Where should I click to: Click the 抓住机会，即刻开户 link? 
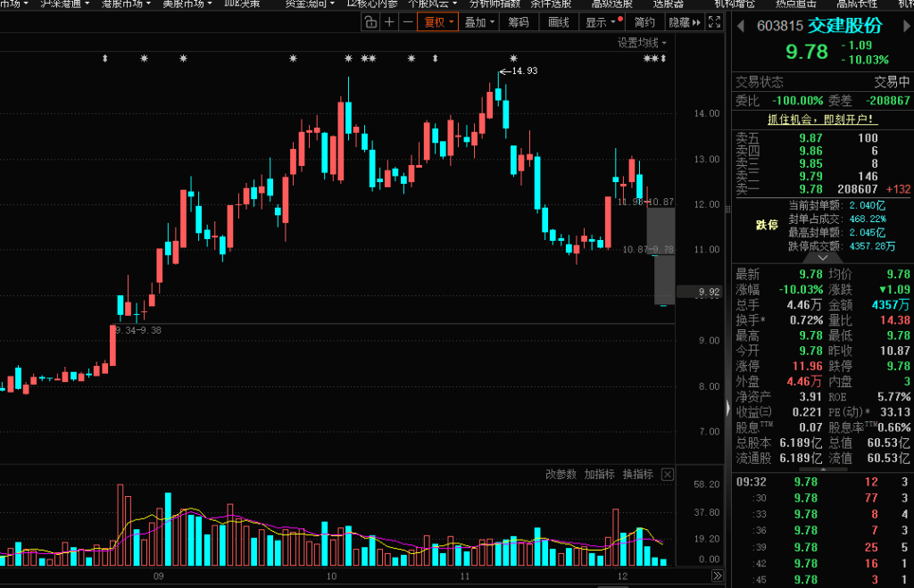822,119
